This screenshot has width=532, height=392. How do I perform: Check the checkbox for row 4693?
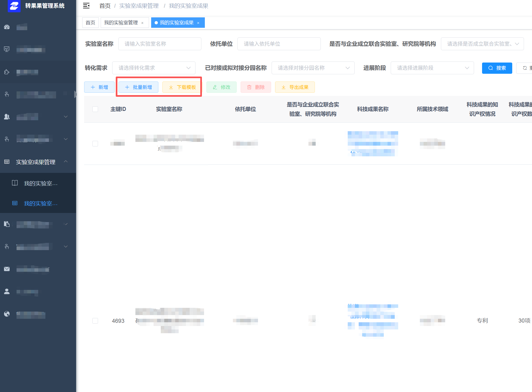tap(95, 321)
